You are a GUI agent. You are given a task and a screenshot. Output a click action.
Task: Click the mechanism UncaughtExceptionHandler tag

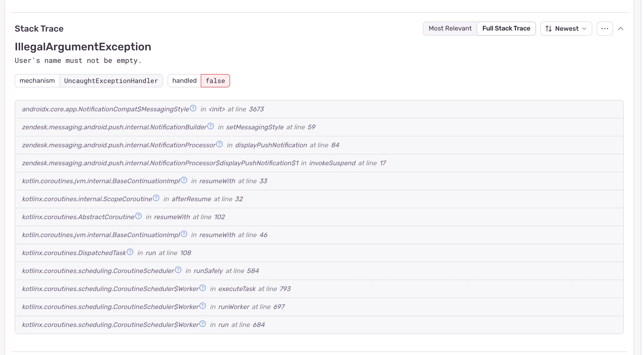tap(89, 81)
